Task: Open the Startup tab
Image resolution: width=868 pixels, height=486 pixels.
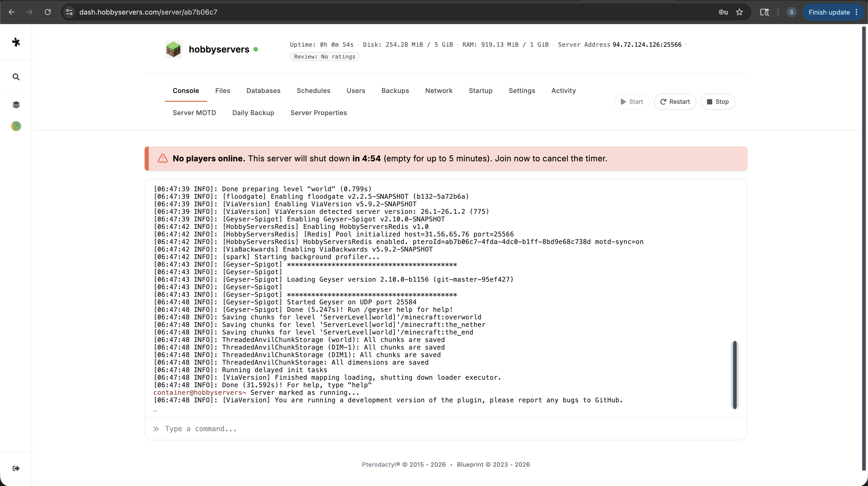Action: click(480, 91)
